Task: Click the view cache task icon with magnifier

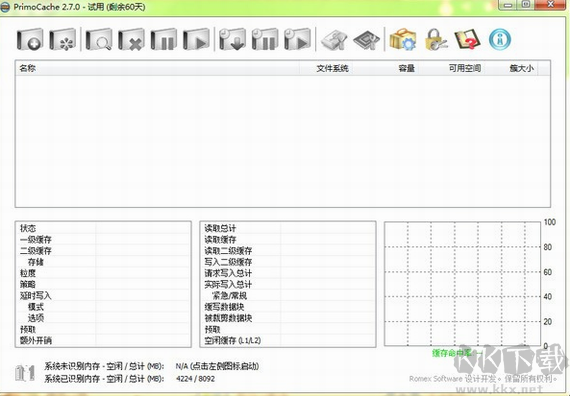Action: pyautogui.click(x=99, y=39)
